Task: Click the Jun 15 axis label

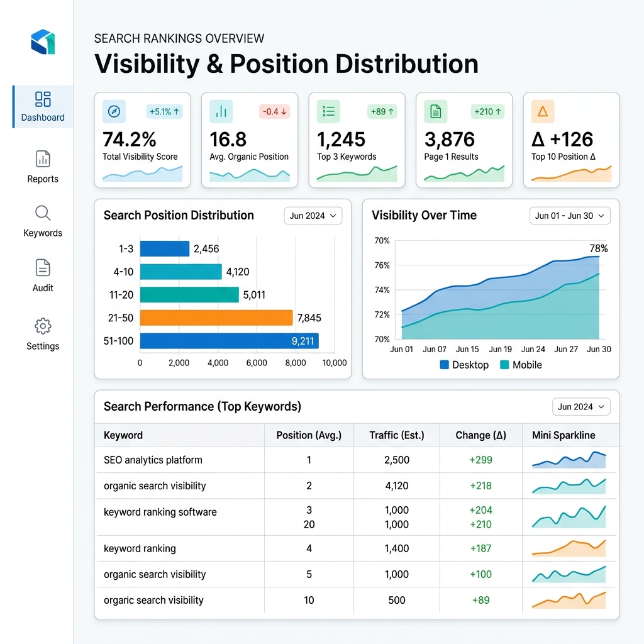Action: click(x=467, y=349)
